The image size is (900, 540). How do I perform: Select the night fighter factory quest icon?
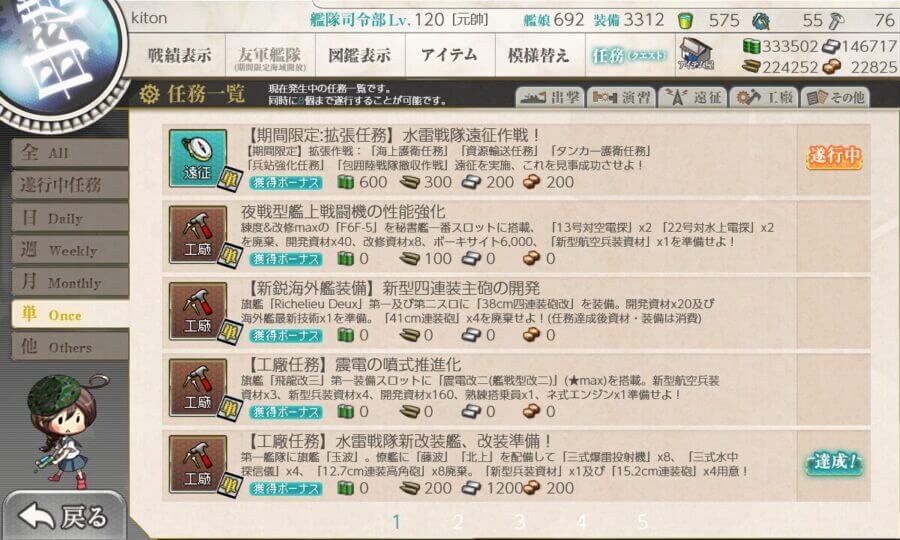pos(198,235)
